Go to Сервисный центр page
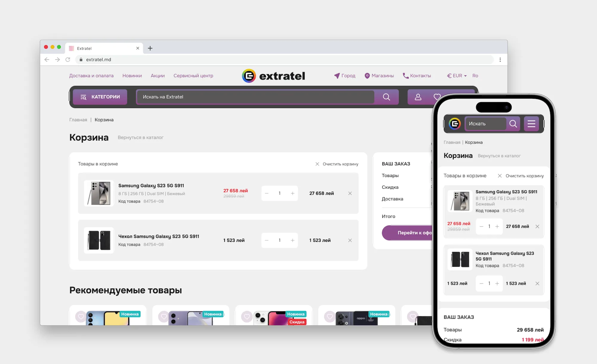The height and width of the screenshot is (364, 597). pos(193,76)
